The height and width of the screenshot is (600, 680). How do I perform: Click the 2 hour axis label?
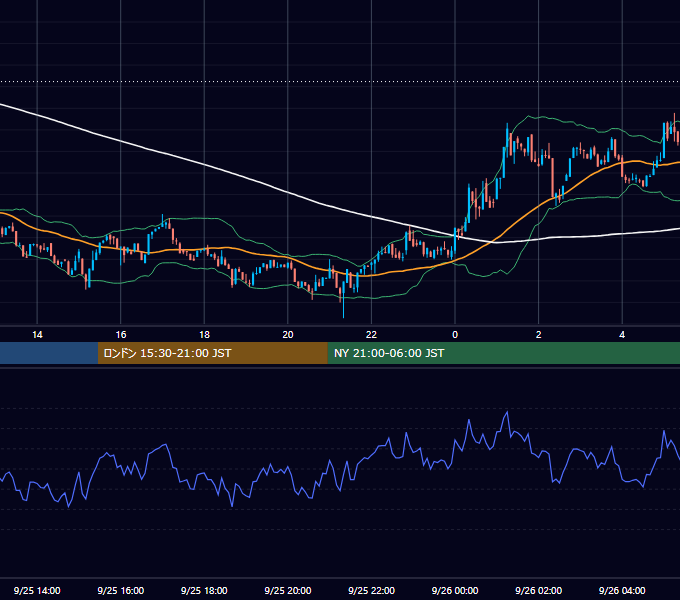pyautogui.click(x=539, y=335)
